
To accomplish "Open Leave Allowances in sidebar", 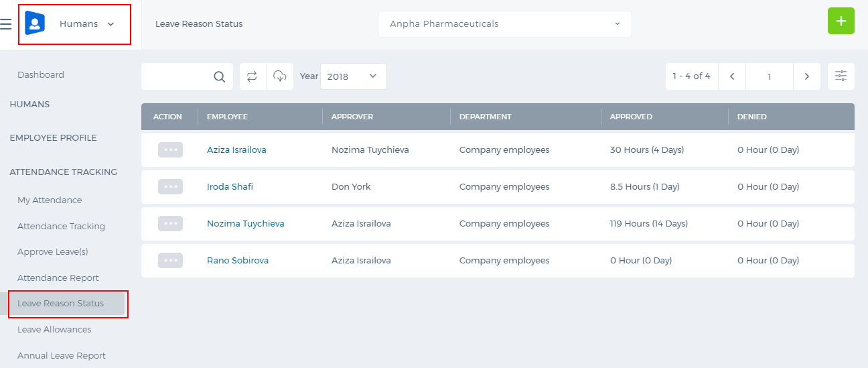I will [54, 330].
